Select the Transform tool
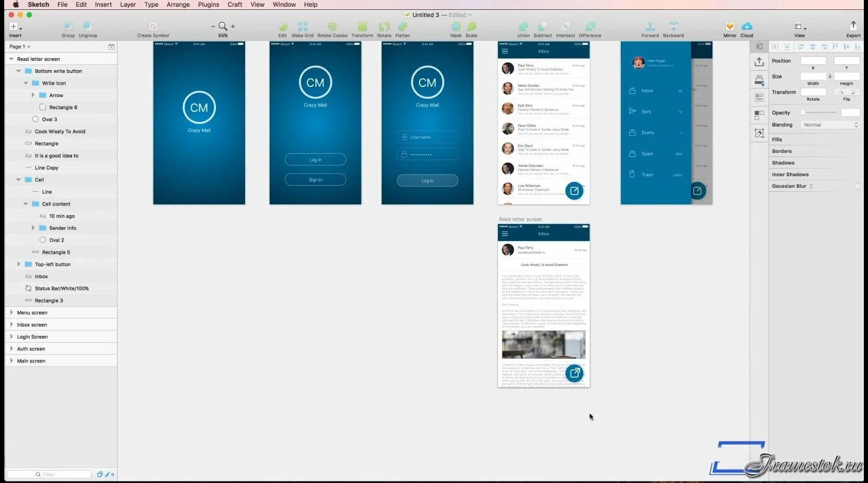This screenshot has width=868, height=483. click(362, 26)
